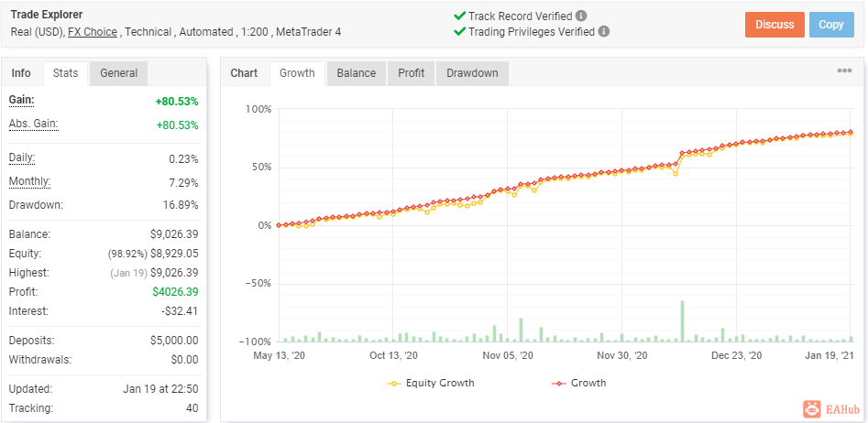Screen dimensions: 868x423
Task: Click the last Growth data point on chart
Action: pyautogui.click(x=851, y=132)
